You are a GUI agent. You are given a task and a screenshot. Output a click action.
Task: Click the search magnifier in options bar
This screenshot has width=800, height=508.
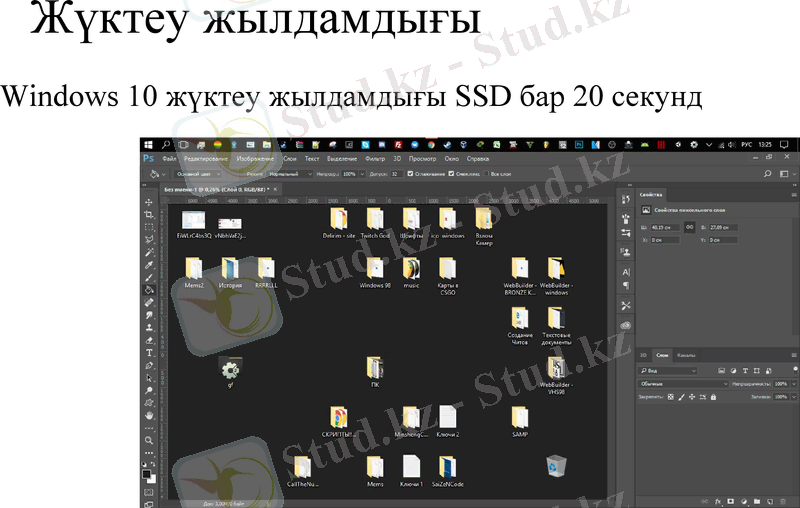[767, 174]
